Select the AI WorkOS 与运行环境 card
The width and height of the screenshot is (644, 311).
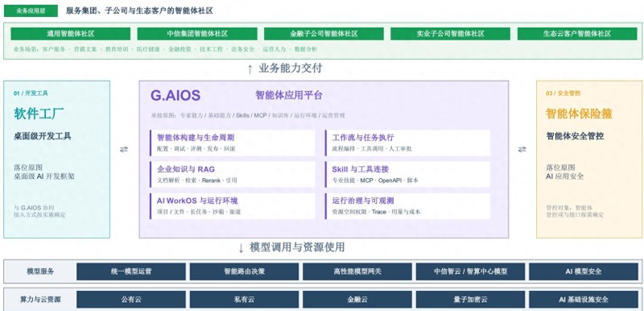[233, 205]
